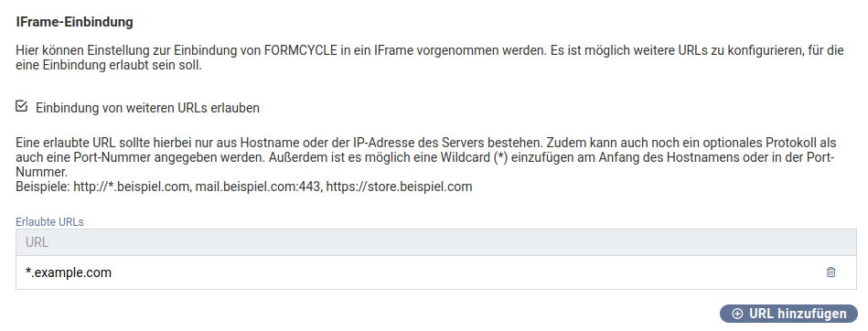Delete the *.example.com URL entry via trash icon
Viewport: 868px width, 331px height.
pyautogui.click(x=830, y=272)
